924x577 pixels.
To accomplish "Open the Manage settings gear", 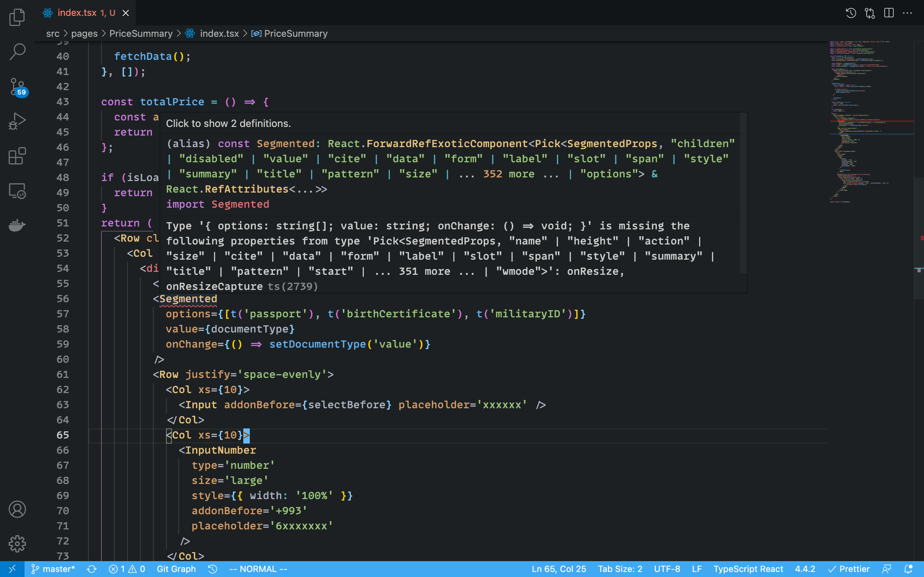I will [x=17, y=544].
